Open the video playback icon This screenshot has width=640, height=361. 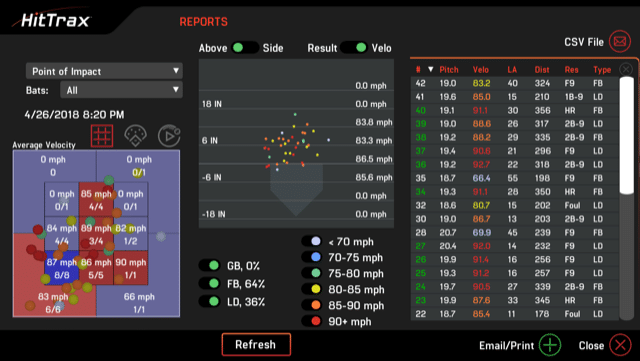[x=169, y=136]
